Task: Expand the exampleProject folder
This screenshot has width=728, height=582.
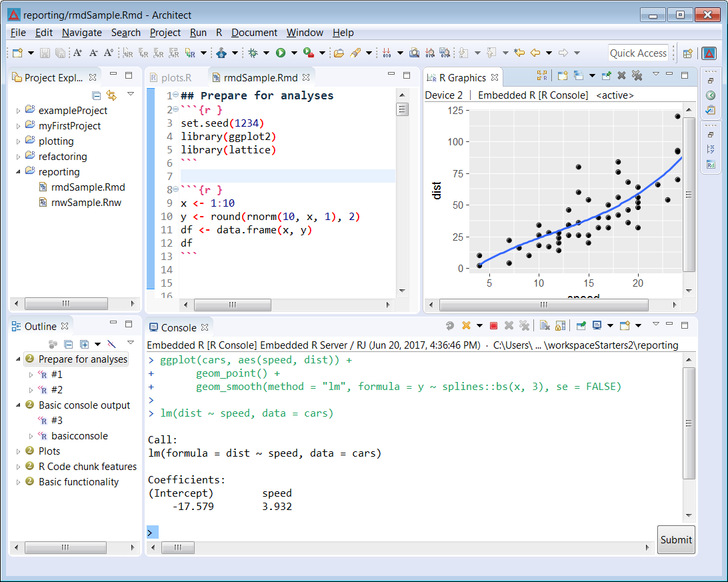Action: point(18,111)
